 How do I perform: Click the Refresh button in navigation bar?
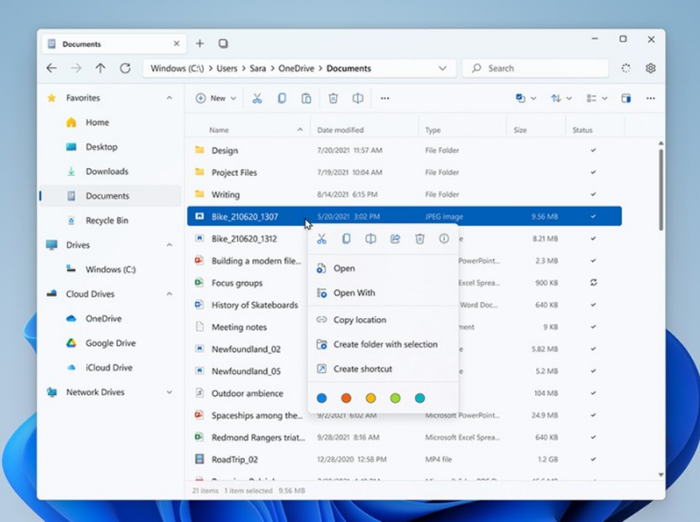coord(125,68)
